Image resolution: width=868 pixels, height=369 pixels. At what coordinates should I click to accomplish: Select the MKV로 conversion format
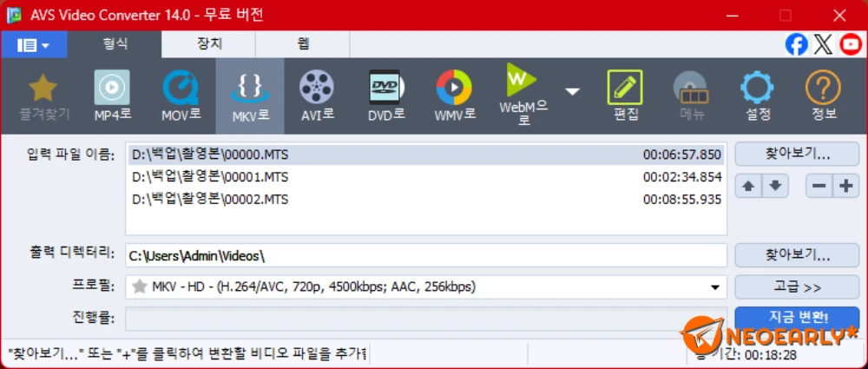pyautogui.click(x=250, y=96)
